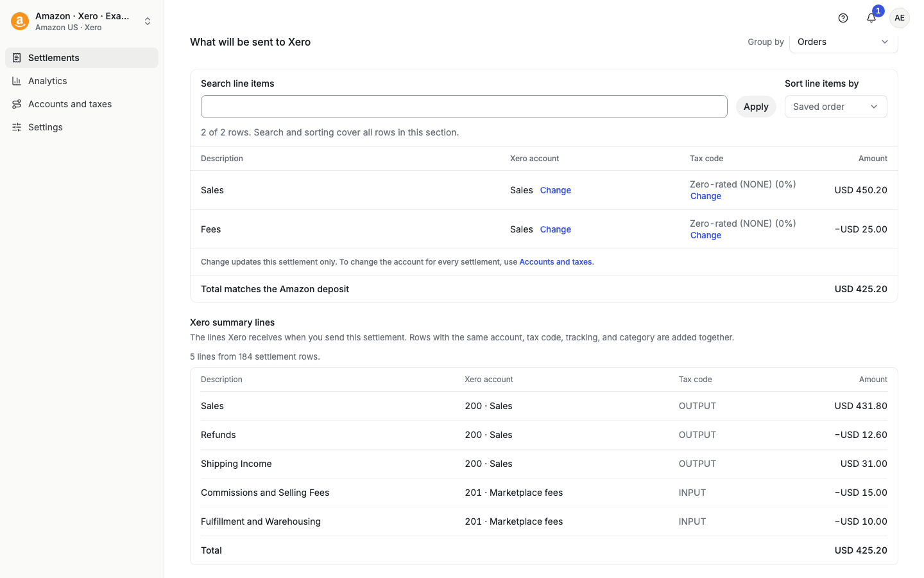Open Settings in sidebar
The image size is (924, 578).
(x=81, y=127)
